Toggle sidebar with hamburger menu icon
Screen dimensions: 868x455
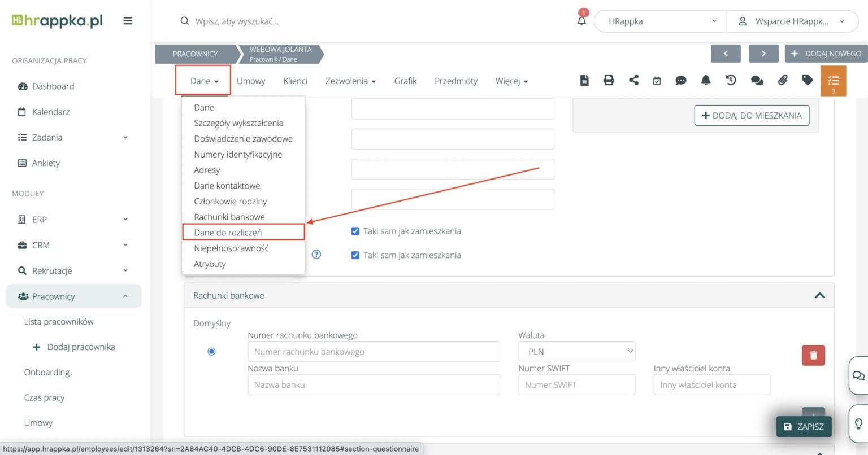pyautogui.click(x=128, y=21)
